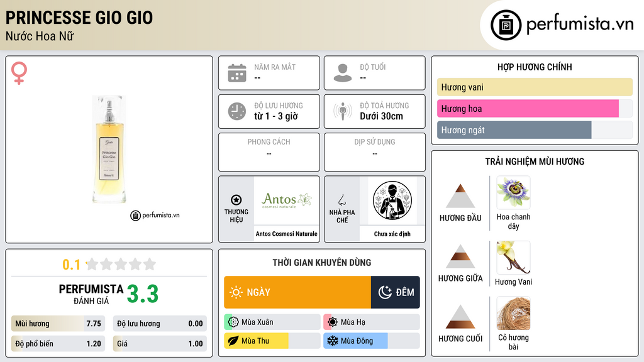Click the pink Hương hoa accord bar
644x362 pixels.
pos(528,108)
